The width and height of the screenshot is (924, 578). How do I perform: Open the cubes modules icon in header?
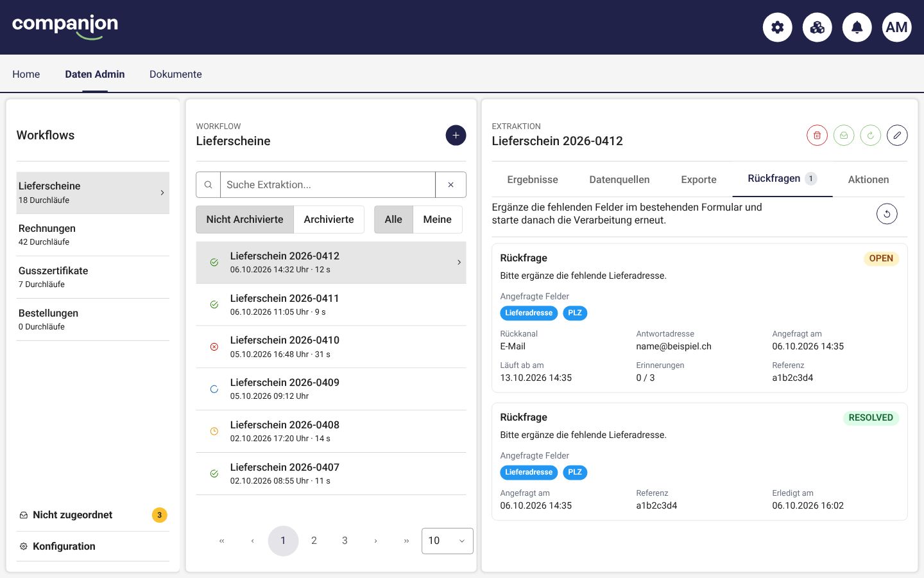(x=817, y=28)
